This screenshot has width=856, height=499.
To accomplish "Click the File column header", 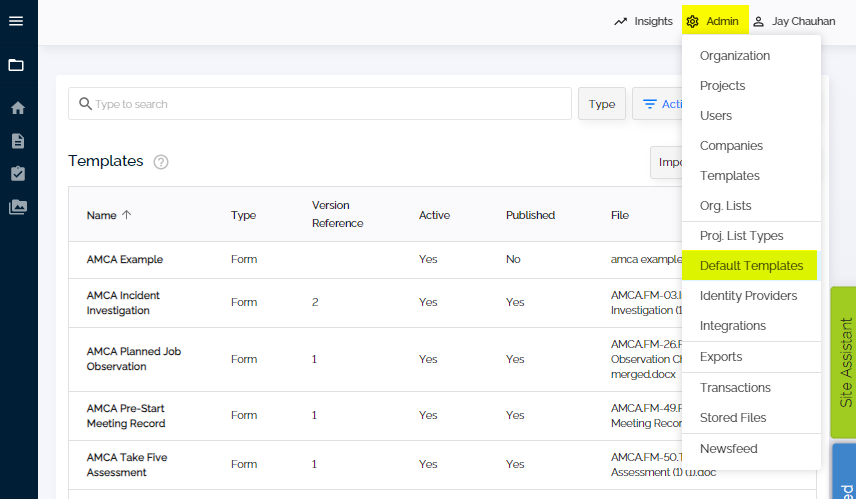I will [620, 215].
